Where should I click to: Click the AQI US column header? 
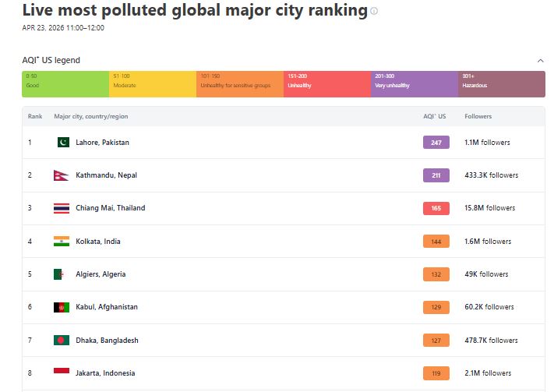coord(434,116)
